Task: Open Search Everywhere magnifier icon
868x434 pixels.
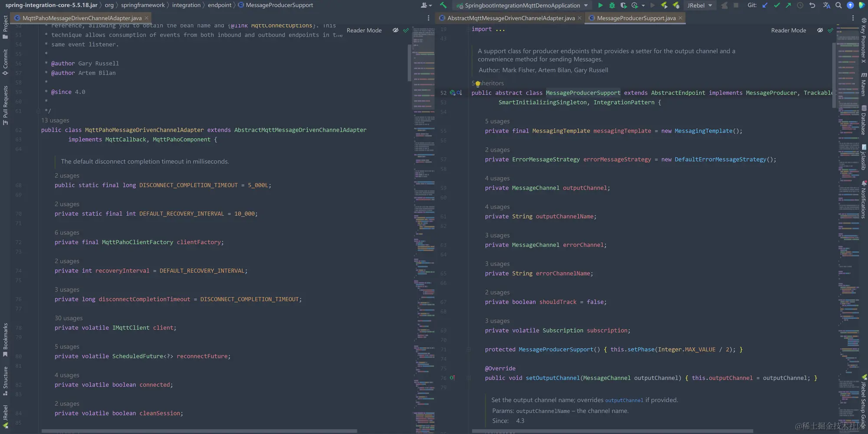Action: 838,5
